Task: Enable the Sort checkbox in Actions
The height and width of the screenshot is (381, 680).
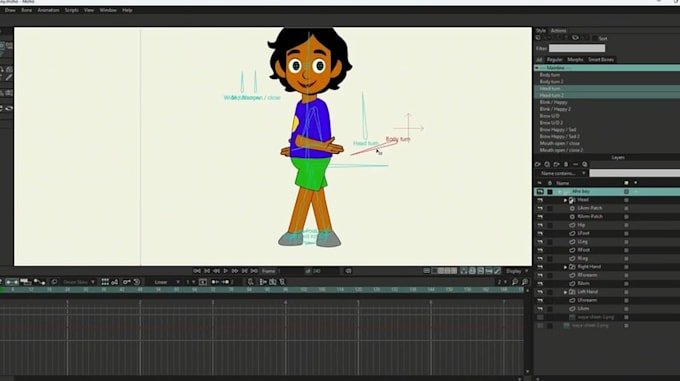Action: [x=595, y=38]
